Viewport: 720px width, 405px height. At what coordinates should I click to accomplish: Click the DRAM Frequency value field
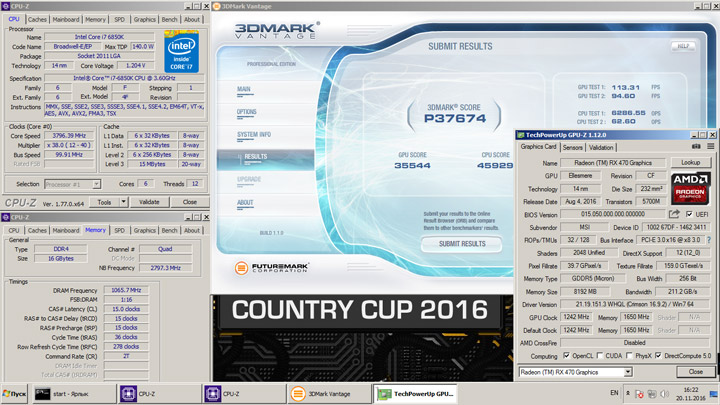pyautogui.click(x=126, y=290)
